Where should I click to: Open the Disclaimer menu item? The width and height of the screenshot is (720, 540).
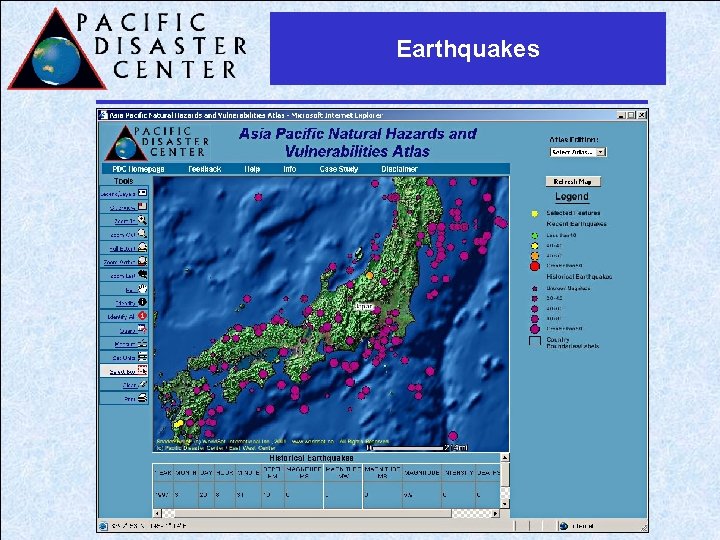coord(399,169)
